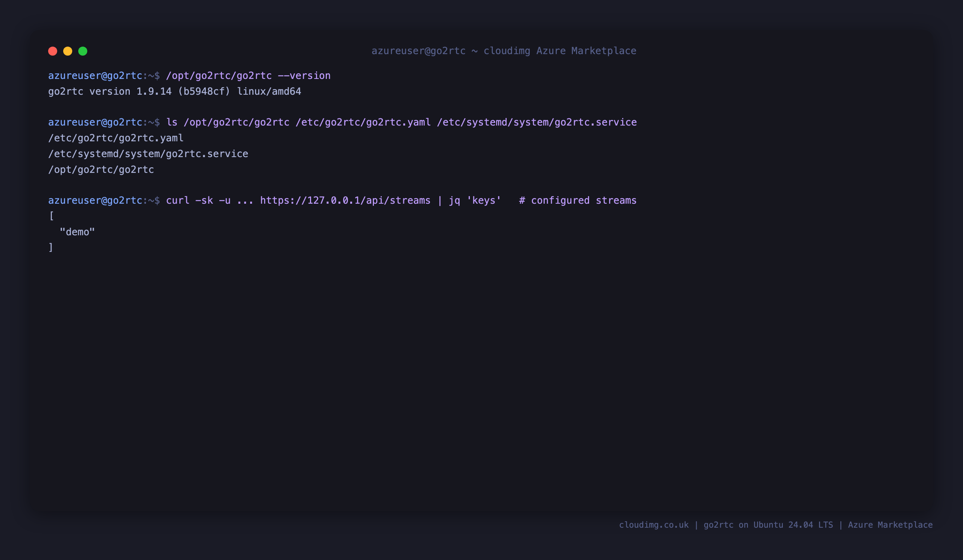
Task: Click the '/etc/systemd/system/go2rtc.service' output line
Action: [x=148, y=154]
